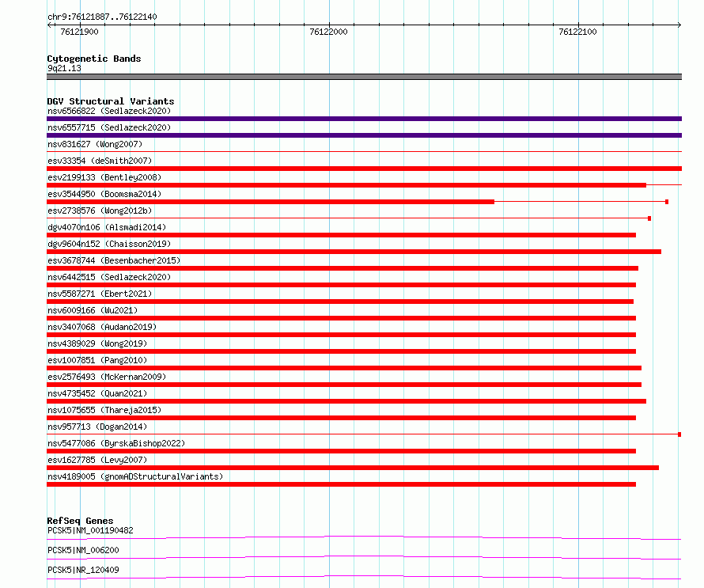The height and width of the screenshot is (588, 704).
Task: Open variant nsv6009166 (Wu2021)
Action: click(x=93, y=310)
